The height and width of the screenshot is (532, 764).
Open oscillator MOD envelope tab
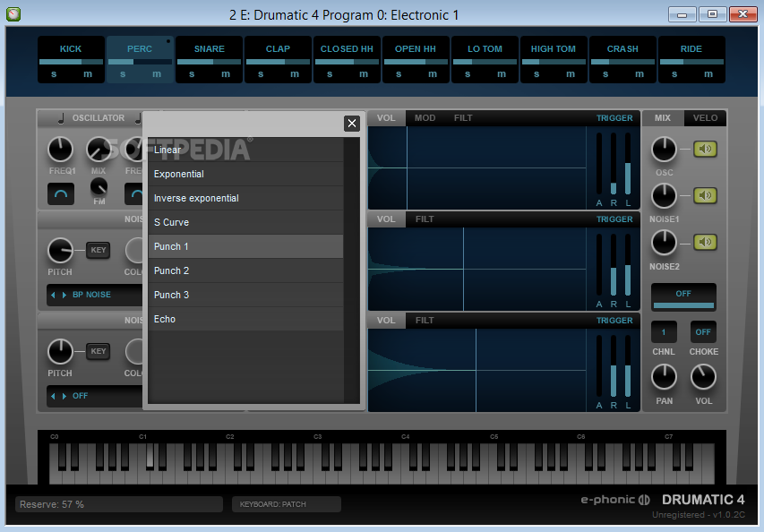tap(425, 118)
